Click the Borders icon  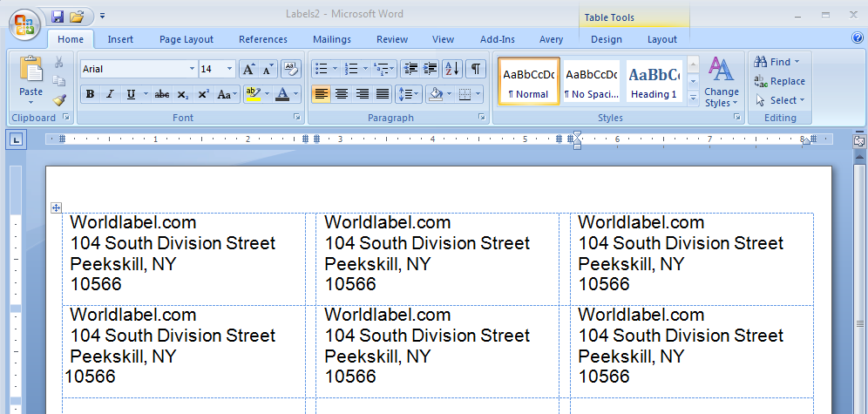pyautogui.click(x=465, y=94)
